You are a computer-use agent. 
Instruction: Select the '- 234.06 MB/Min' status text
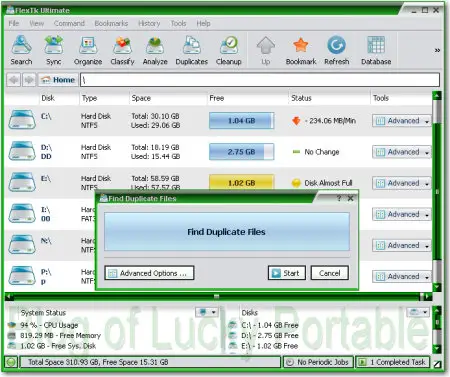[x=330, y=121]
